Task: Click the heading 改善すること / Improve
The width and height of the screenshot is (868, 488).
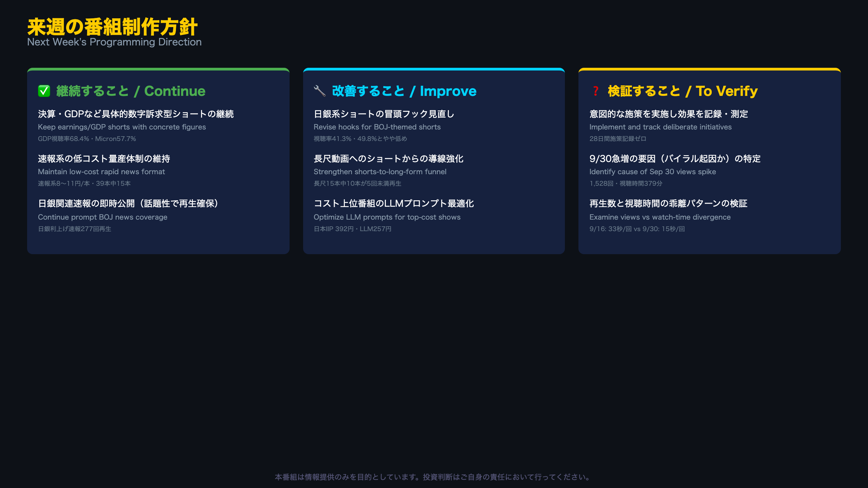Action: 404,91
